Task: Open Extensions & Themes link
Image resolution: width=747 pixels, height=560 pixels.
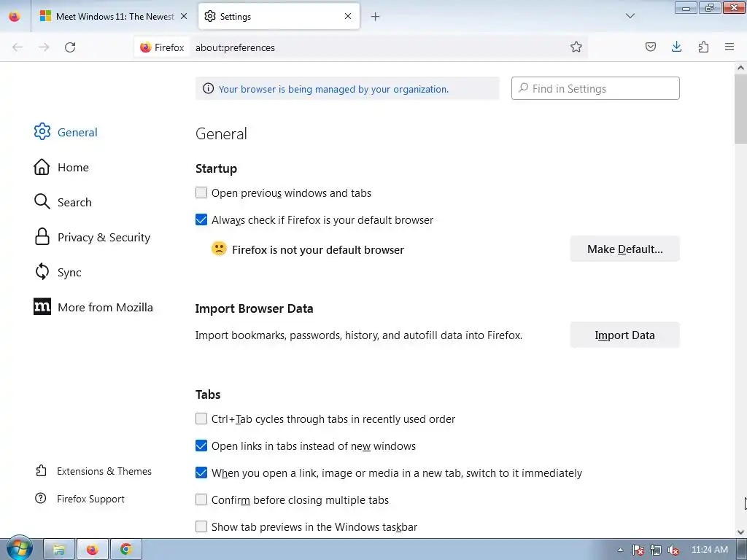Action: [x=94, y=471]
